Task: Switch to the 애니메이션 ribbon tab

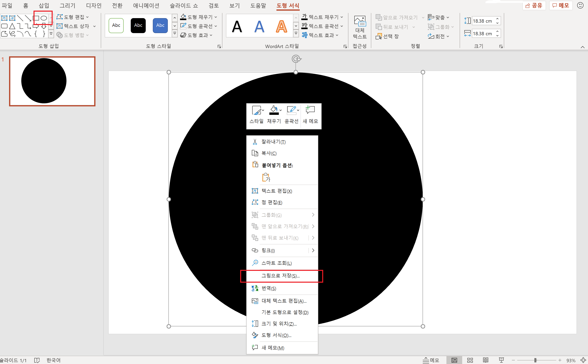Action: [x=146, y=5]
